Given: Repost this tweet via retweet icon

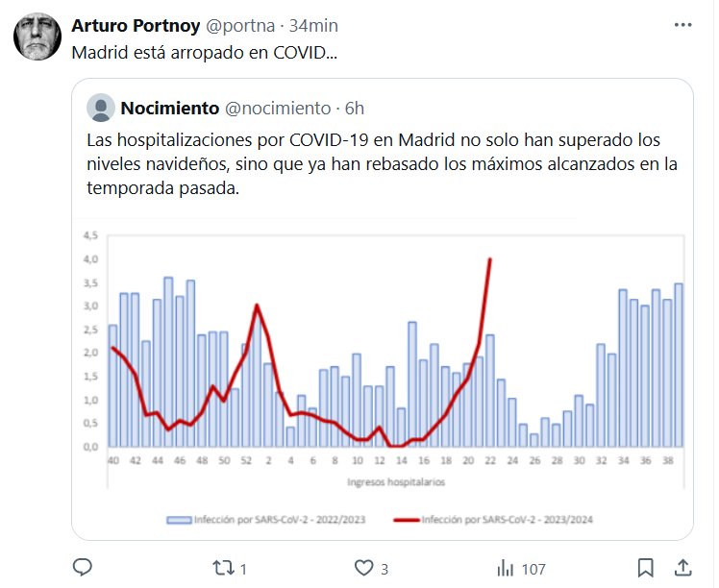Looking at the screenshot, I should (x=224, y=568).
